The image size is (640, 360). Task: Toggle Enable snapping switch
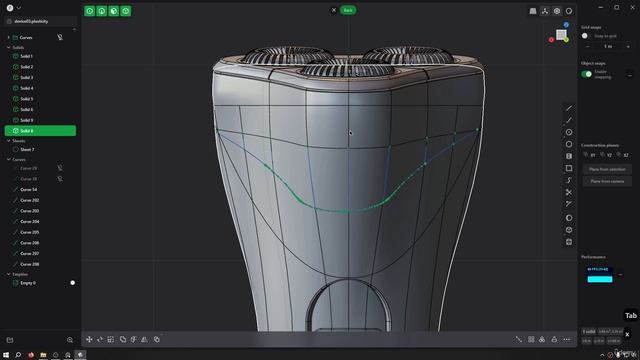pos(587,74)
